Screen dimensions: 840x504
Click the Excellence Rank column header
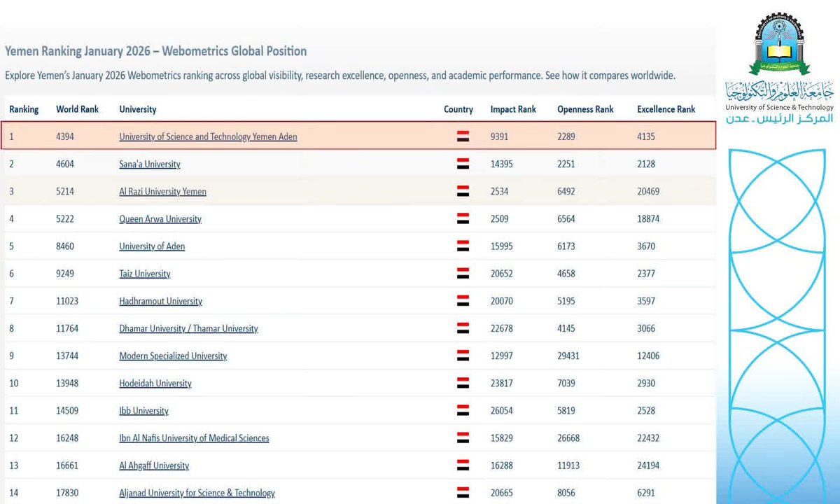click(666, 110)
